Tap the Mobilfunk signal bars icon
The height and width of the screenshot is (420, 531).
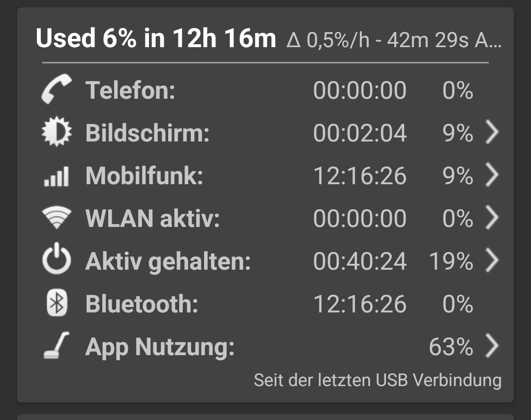coord(57,176)
